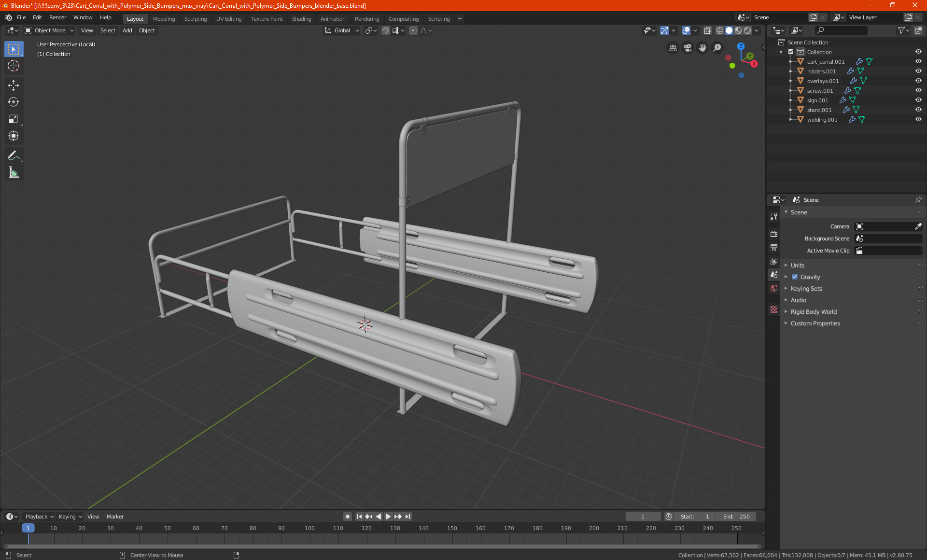Switch to the UV Editing workspace
927x560 pixels.
point(229,19)
